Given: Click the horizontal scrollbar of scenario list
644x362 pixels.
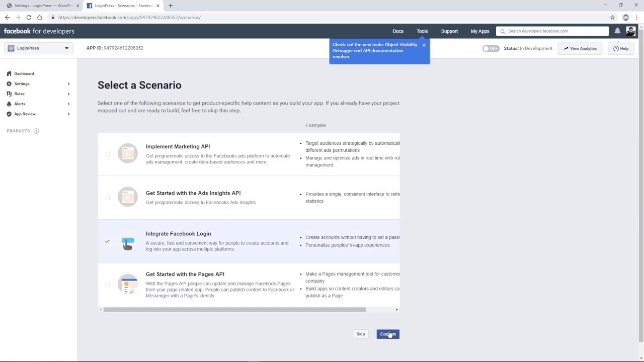Looking at the screenshot, I should [x=235, y=309].
